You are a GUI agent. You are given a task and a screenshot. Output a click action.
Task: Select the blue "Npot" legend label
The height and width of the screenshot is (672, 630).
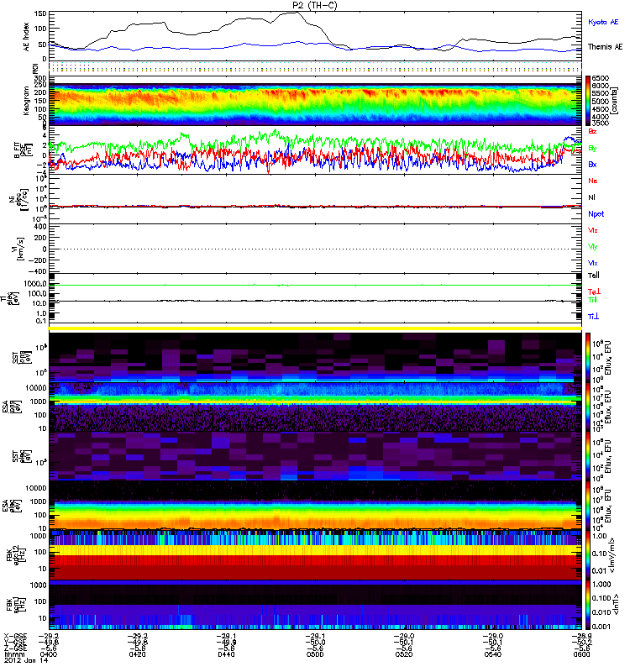tap(596, 214)
